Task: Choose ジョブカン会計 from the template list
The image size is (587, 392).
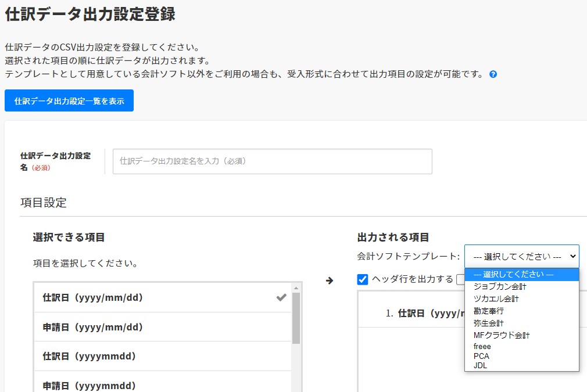Action: click(x=500, y=286)
